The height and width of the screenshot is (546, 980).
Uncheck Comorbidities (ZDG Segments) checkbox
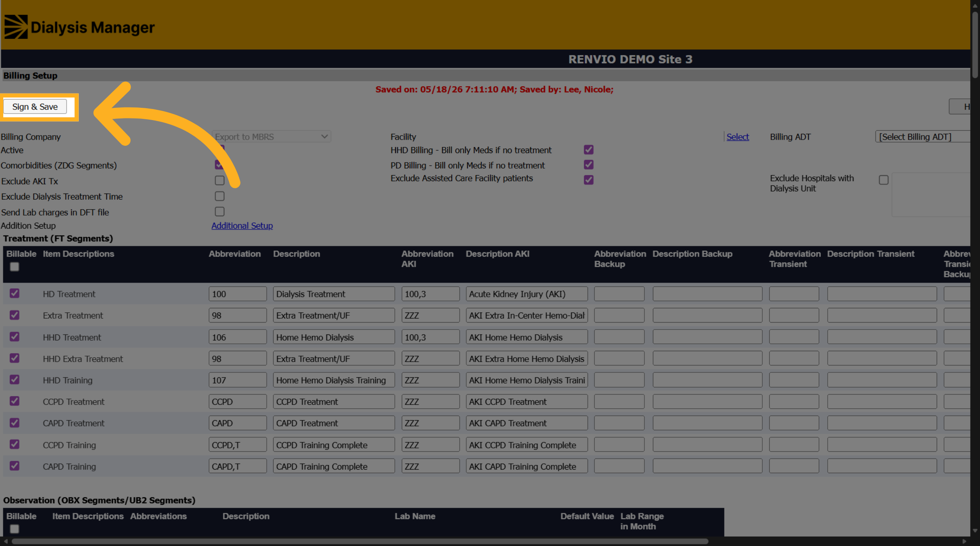coord(220,165)
